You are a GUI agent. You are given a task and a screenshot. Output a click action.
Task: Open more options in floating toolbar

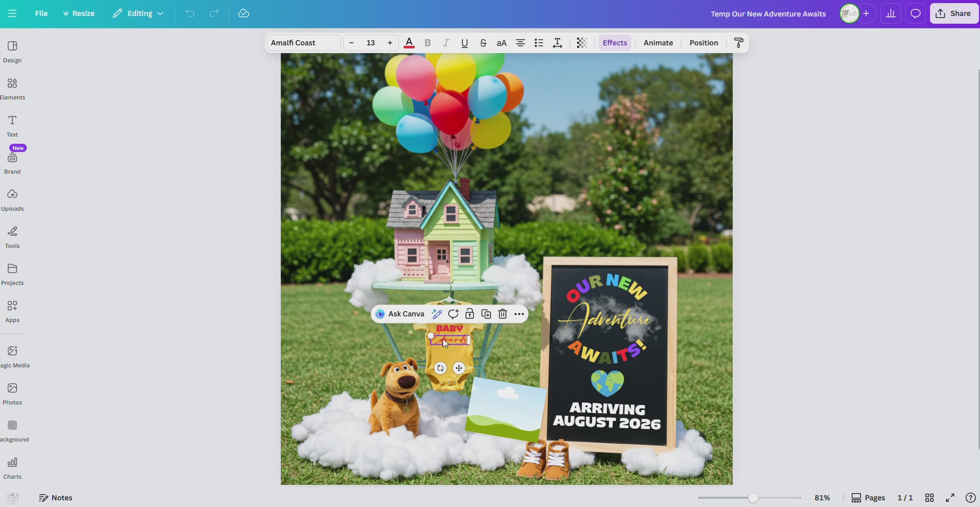click(519, 314)
